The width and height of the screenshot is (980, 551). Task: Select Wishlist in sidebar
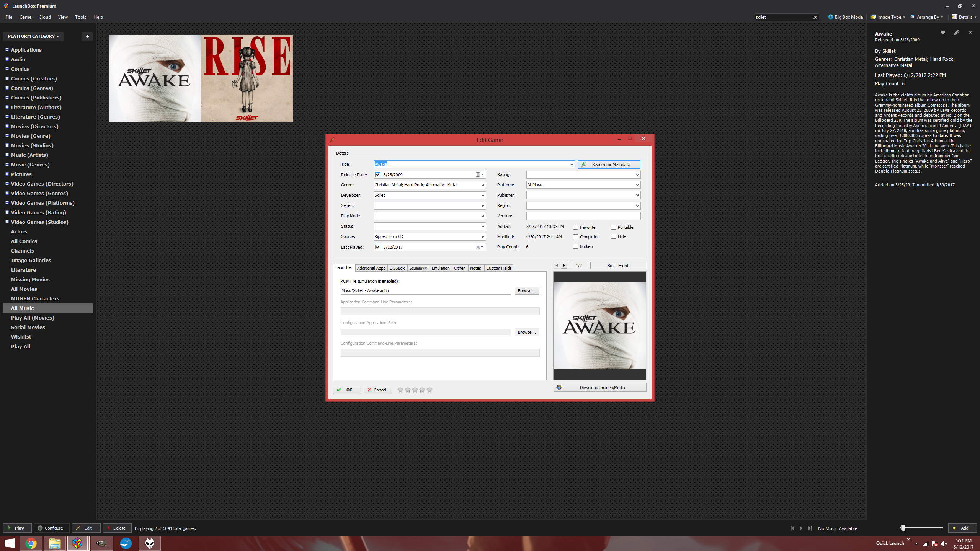click(21, 337)
